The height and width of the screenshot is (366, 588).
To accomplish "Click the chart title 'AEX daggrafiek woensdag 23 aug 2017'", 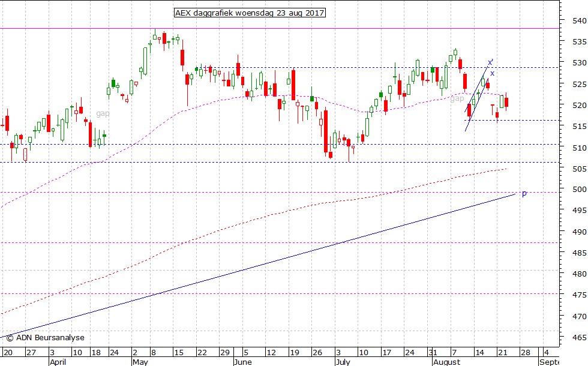I will pyautogui.click(x=250, y=13).
